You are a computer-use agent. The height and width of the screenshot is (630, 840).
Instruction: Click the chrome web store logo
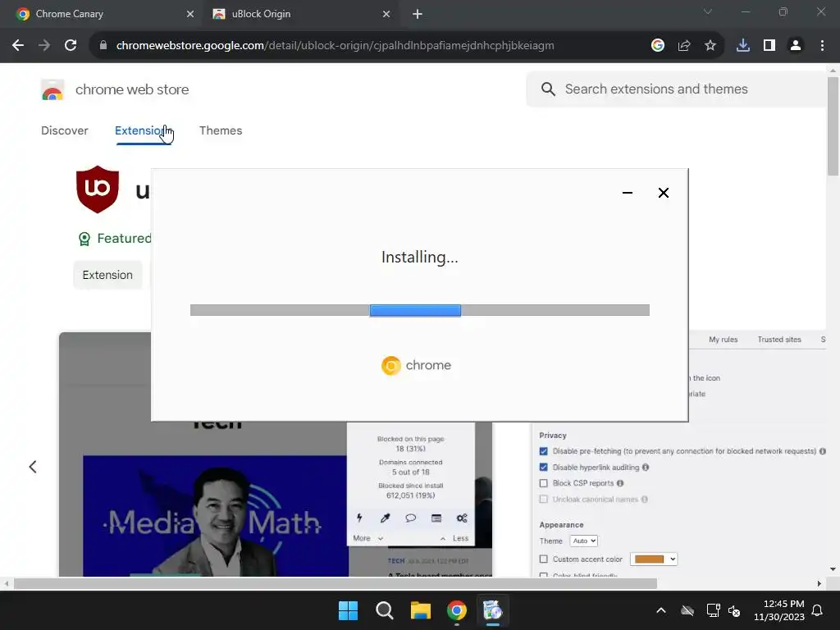pos(115,89)
